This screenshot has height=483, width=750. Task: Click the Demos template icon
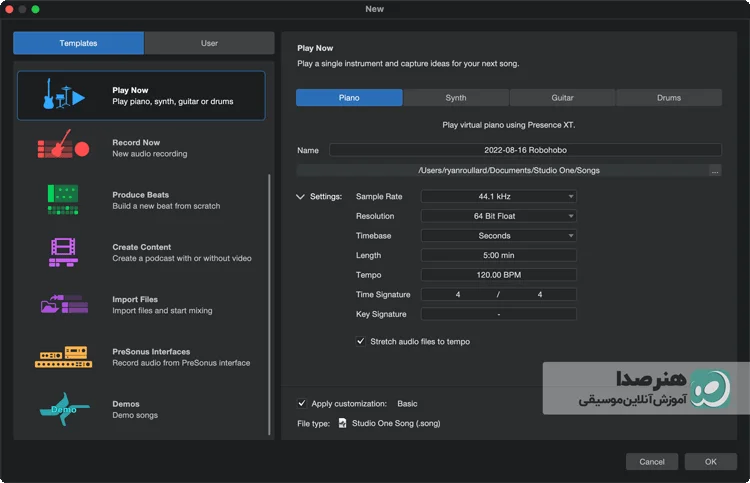click(64, 409)
